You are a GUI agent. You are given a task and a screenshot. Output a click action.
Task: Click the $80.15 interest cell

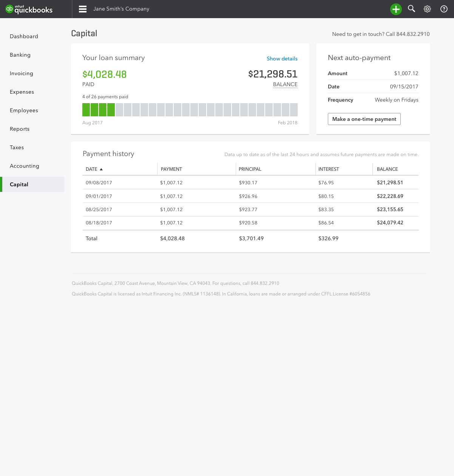326,196
